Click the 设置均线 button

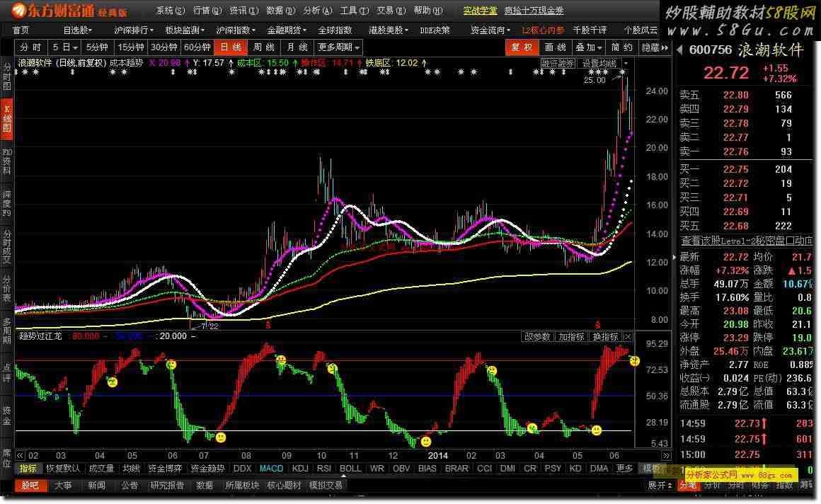pos(599,64)
